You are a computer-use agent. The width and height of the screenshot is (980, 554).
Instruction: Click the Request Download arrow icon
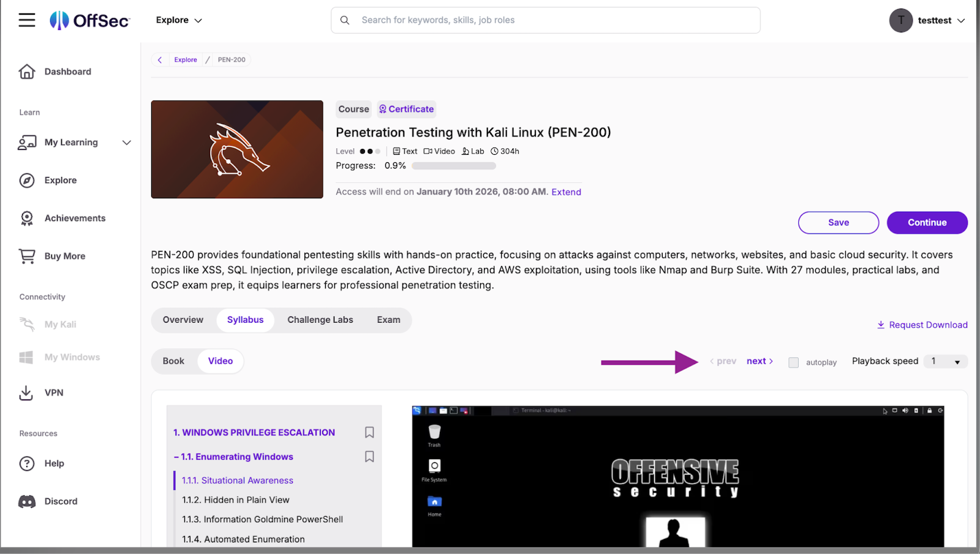point(881,324)
